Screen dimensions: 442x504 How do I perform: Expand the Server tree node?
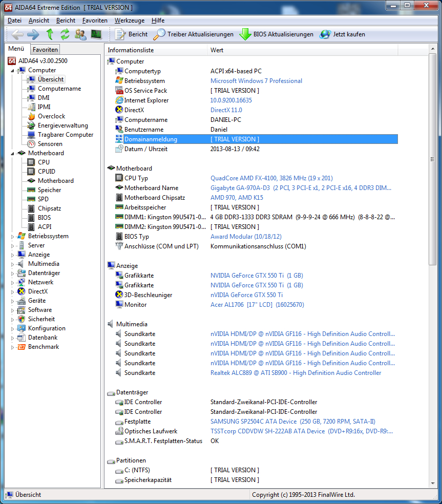point(12,246)
